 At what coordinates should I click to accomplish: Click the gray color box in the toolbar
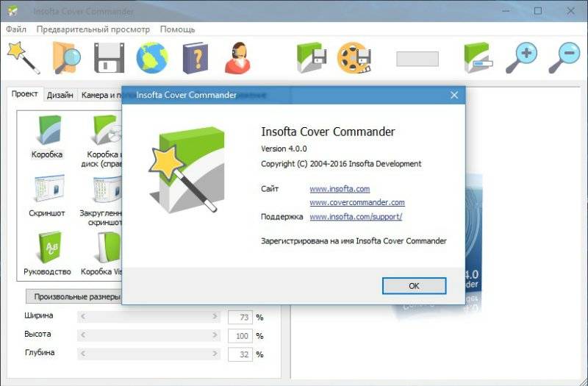coord(417,59)
